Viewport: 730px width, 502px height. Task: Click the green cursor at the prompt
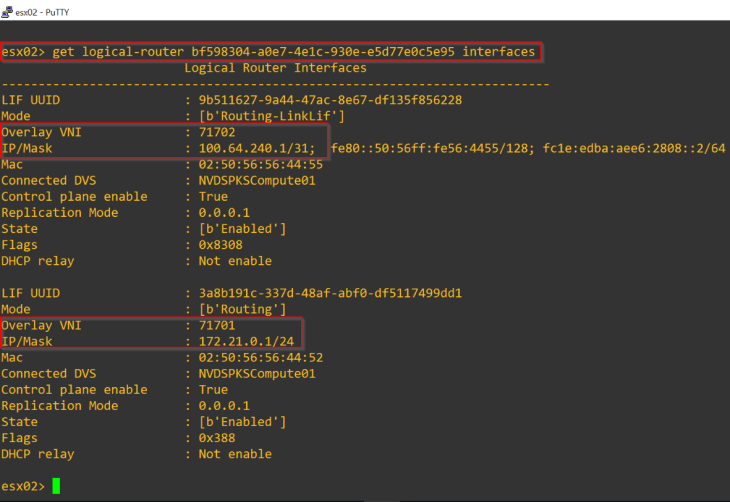57,486
